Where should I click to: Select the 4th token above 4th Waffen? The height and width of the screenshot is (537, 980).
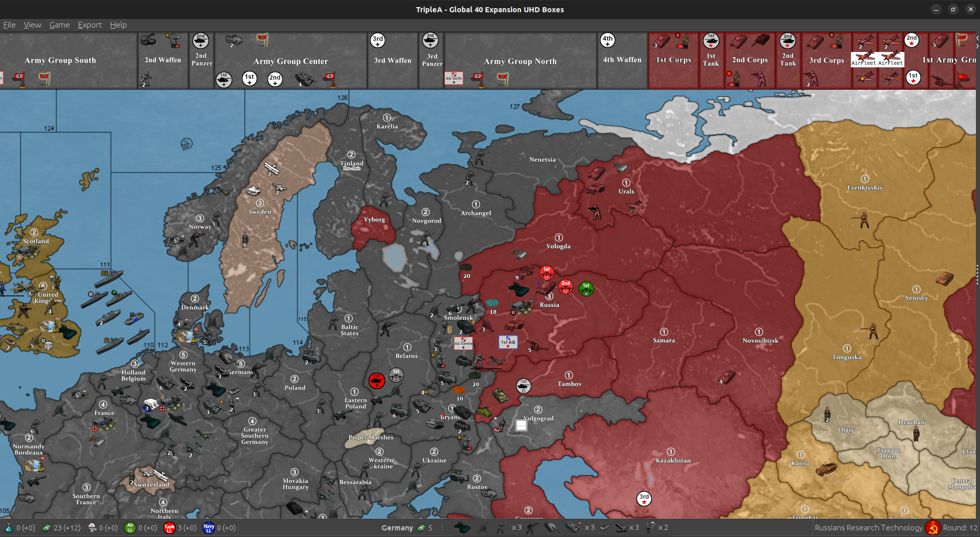point(607,40)
